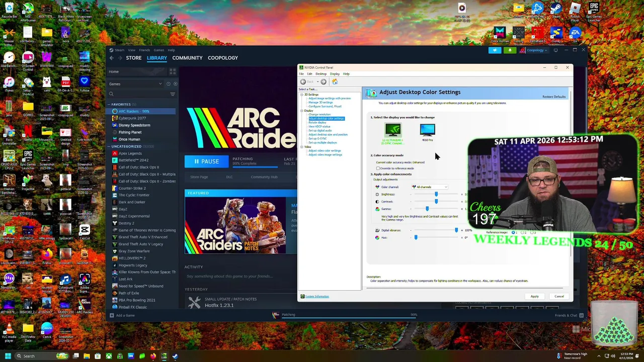Click Add a Game in Steam

click(x=121, y=315)
